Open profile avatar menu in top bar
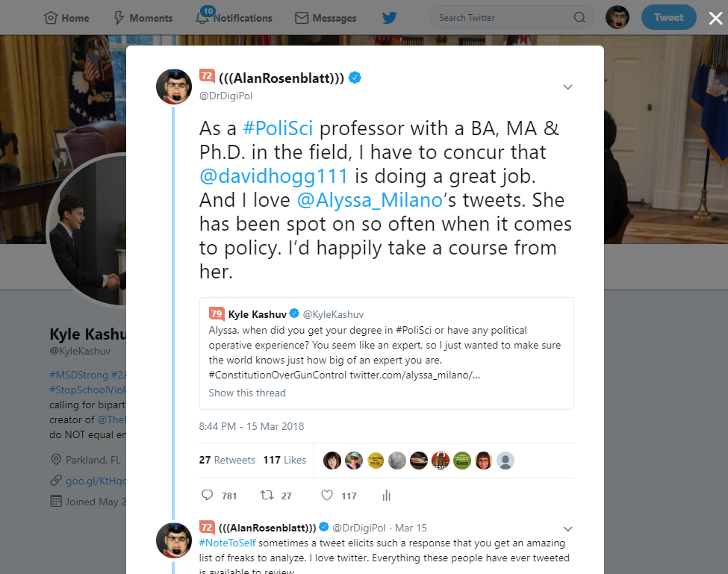Image resolution: width=728 pixels, height=574 pixels. click(617, 18)
